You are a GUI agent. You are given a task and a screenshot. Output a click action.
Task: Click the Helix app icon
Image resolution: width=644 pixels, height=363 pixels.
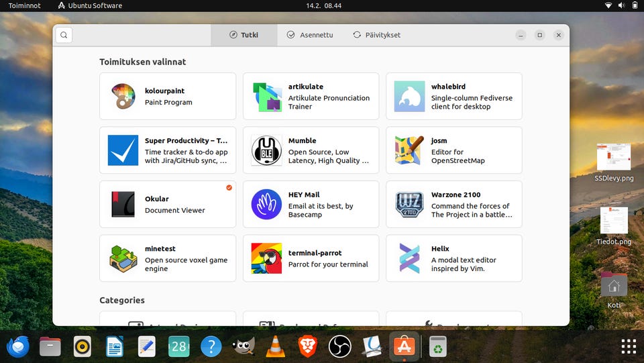409,258
